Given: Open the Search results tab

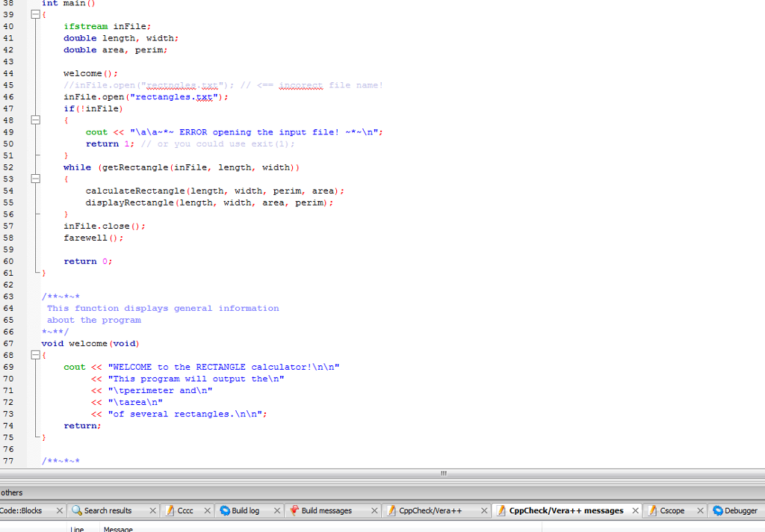Looking at the screenshot, I should coord(108,510).
